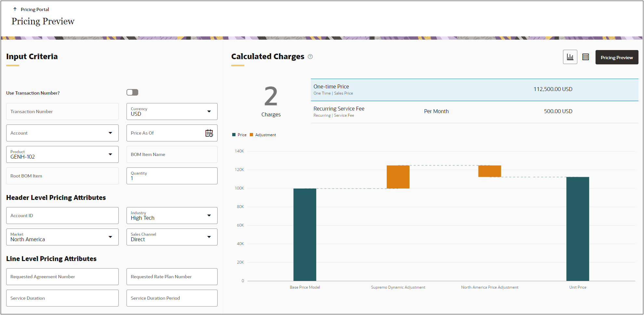This screenshot has width=644, height=315.
Task: Enable Use Transaction Number switch
Action: point(132,92)
